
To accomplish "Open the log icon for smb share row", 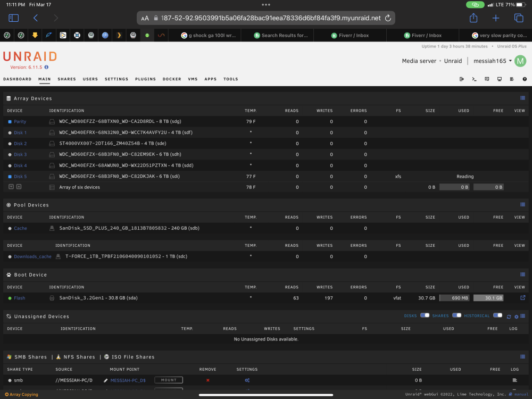I will [x=514, y=380].
